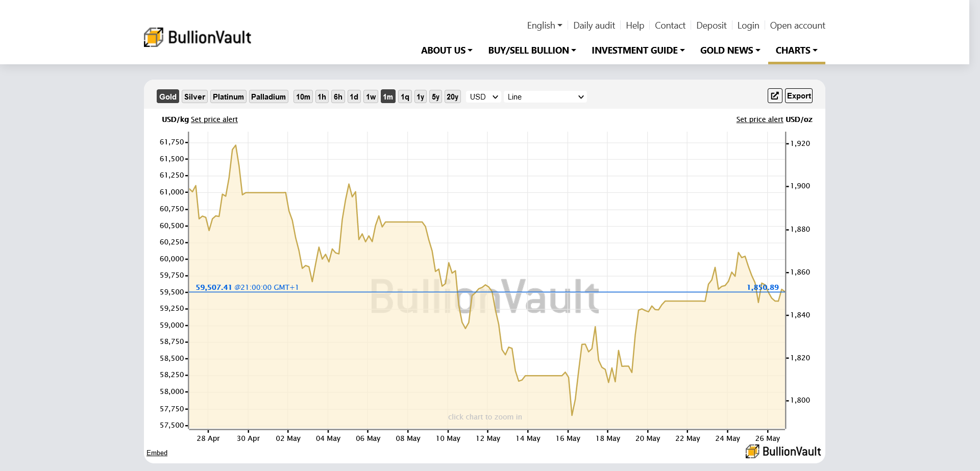Switch chart to Palladium
This screenshot has width=980, height=471.
pos(268,97)
